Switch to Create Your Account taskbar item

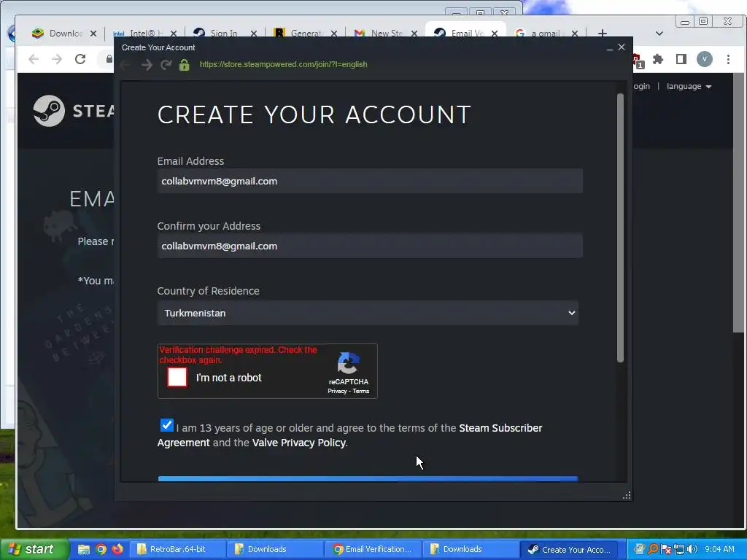569,549
